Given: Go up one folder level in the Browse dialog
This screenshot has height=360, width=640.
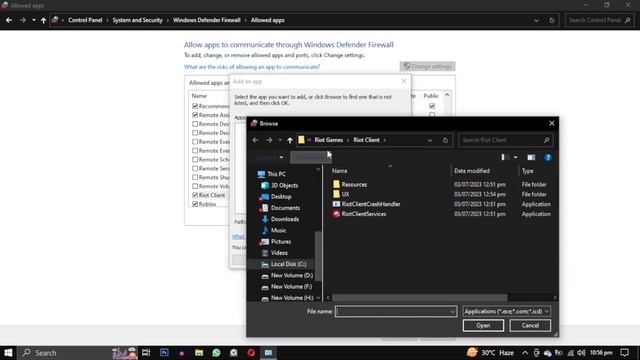Looking at the screenshot, I should [290, 140].
